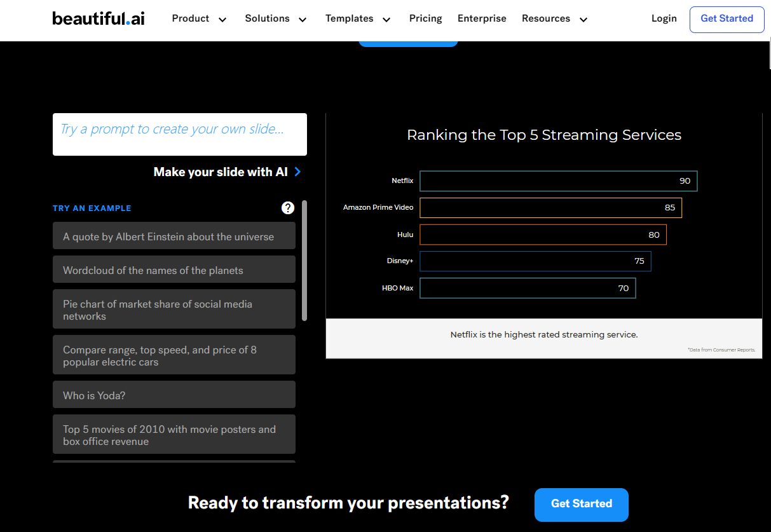Click the Ready to transform your presentations? text

pos(348,503)
